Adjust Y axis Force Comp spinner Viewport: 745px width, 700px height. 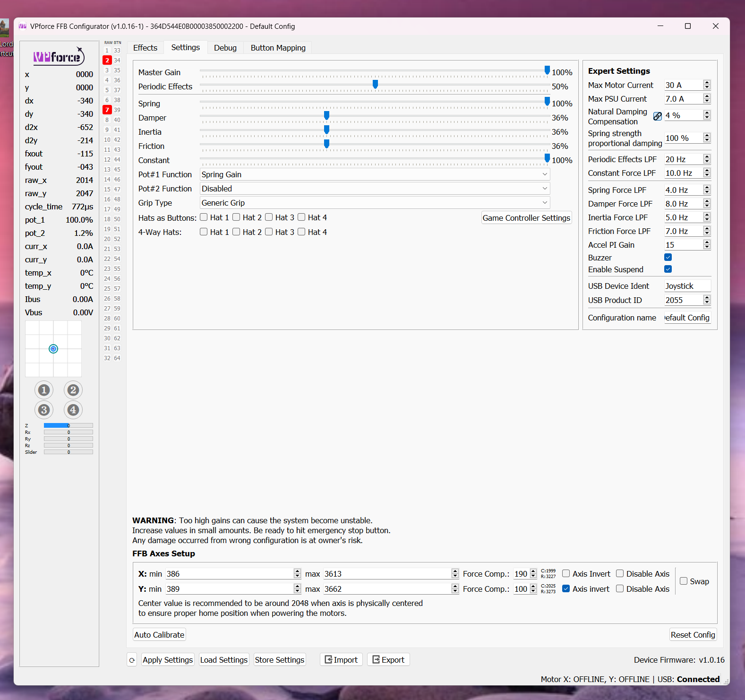pyautogui.click(x=533, y=589)
